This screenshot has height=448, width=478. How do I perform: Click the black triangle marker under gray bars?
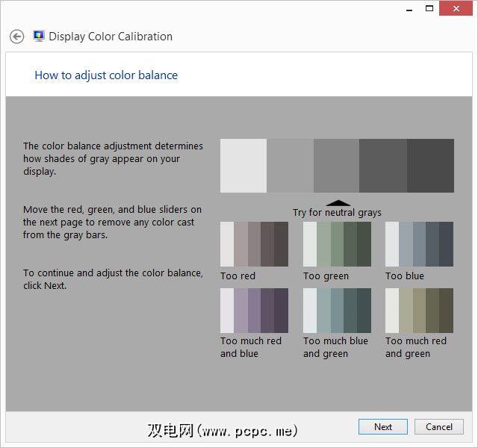coord(338,202)
